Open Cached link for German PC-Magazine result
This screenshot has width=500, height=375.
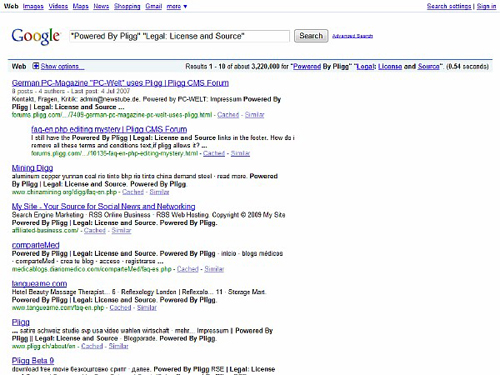pos(228,115)
